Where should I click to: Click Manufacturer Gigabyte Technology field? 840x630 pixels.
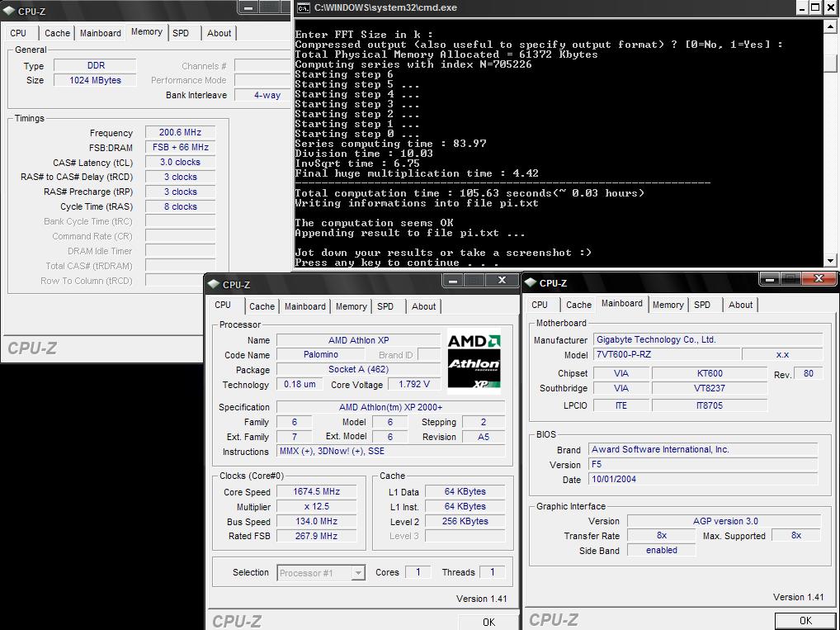708,339
